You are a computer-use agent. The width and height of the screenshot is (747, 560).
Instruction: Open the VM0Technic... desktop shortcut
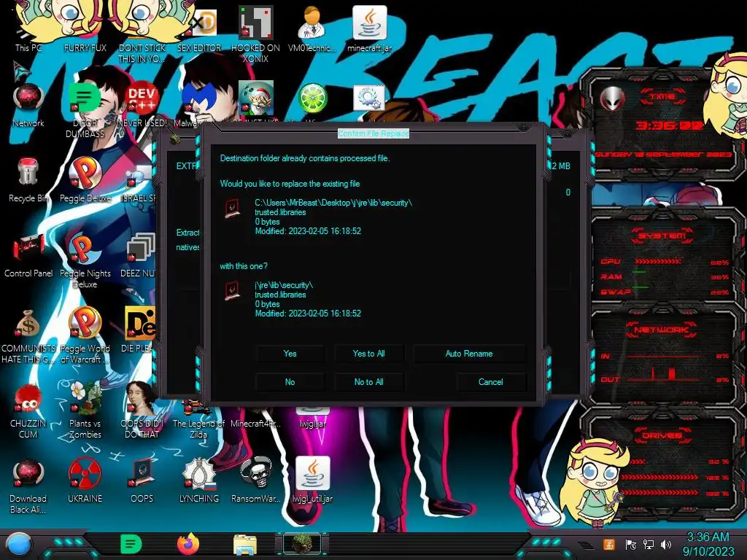(312, 28)
